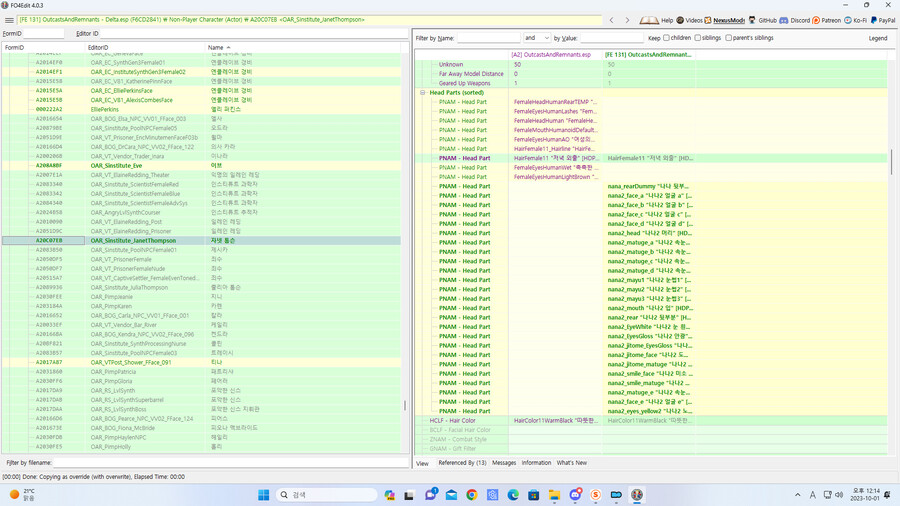The width and height of the screenshot is (900, 506).
Task: Open Microsoft Edge from the taskbar
Action: (513, 495)
